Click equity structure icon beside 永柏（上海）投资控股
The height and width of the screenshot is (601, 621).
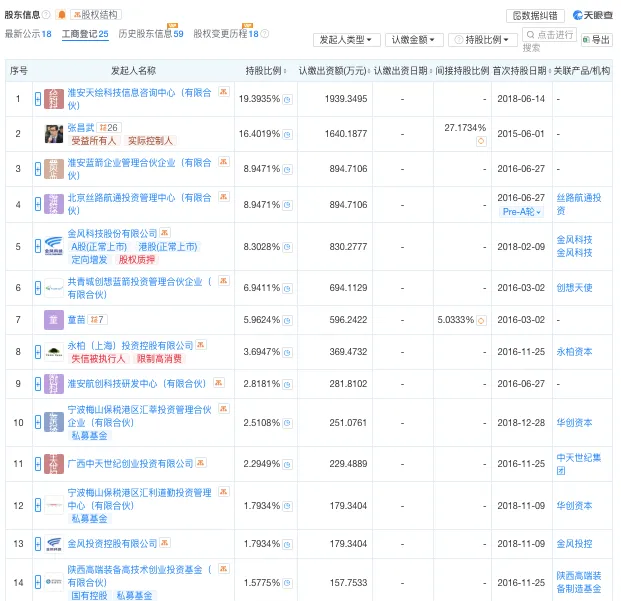[x=201, y=345]
